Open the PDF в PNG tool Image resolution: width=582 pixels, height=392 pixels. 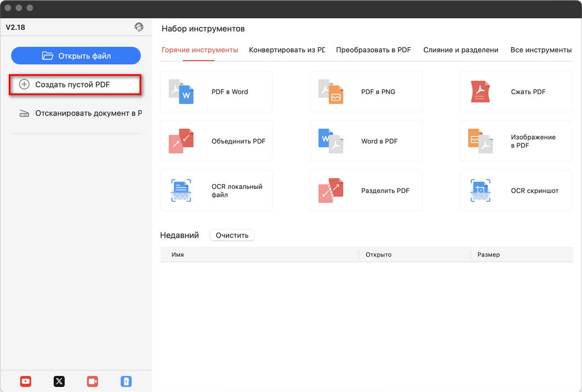click(x=365, y=91)
